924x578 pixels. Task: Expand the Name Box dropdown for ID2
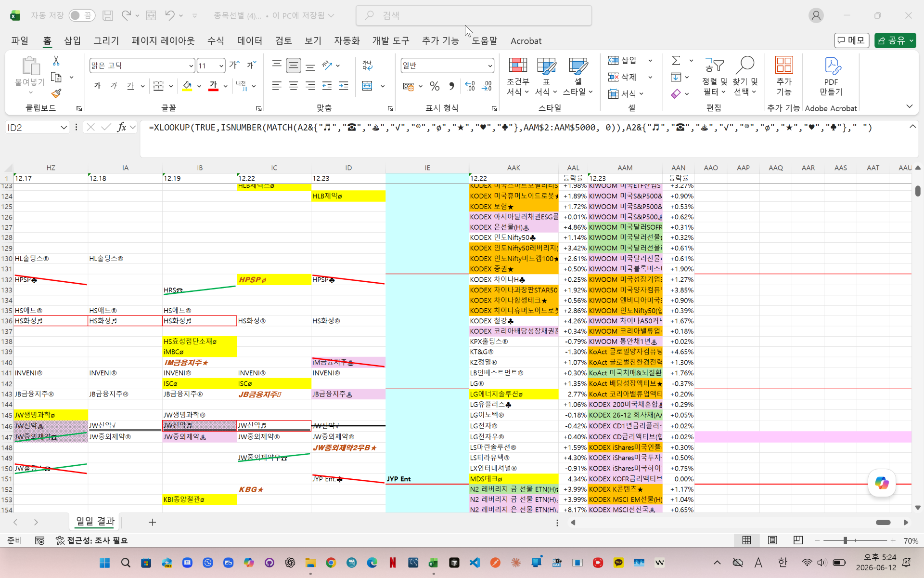(64, 127)
